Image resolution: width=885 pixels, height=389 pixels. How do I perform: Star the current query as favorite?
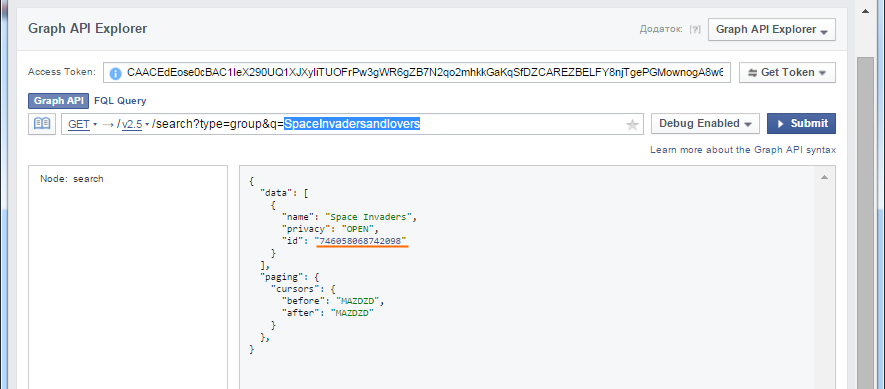coord(632,125)
